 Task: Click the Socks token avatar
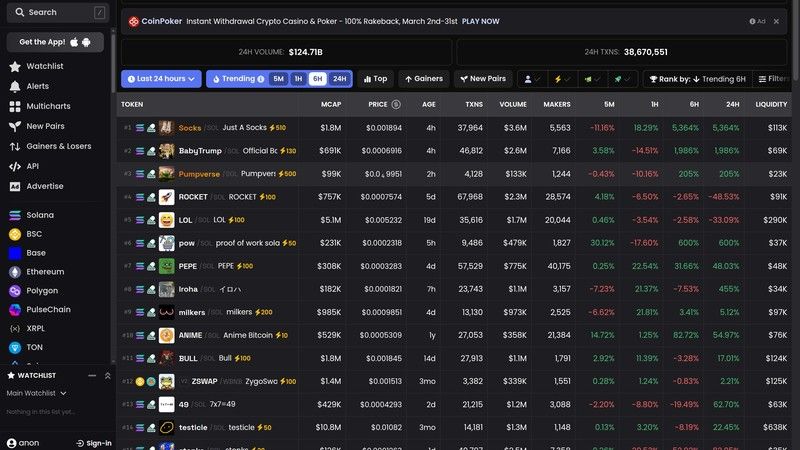tap(166, 128)
